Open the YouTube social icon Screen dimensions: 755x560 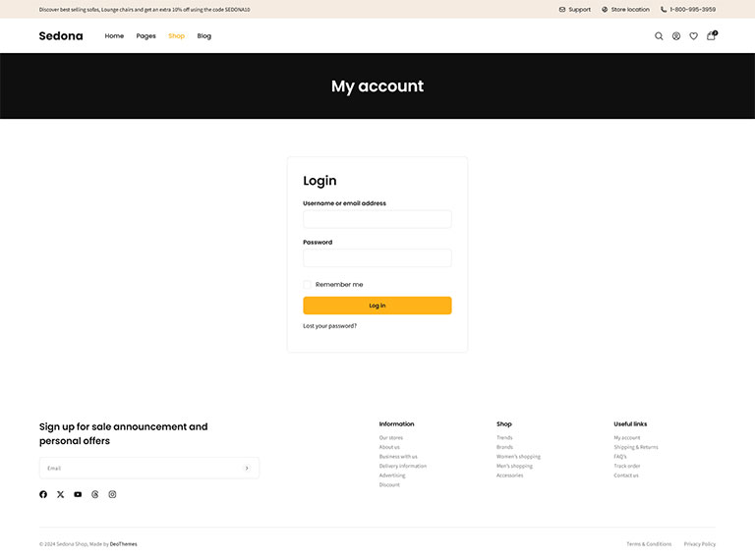point(78,494)
